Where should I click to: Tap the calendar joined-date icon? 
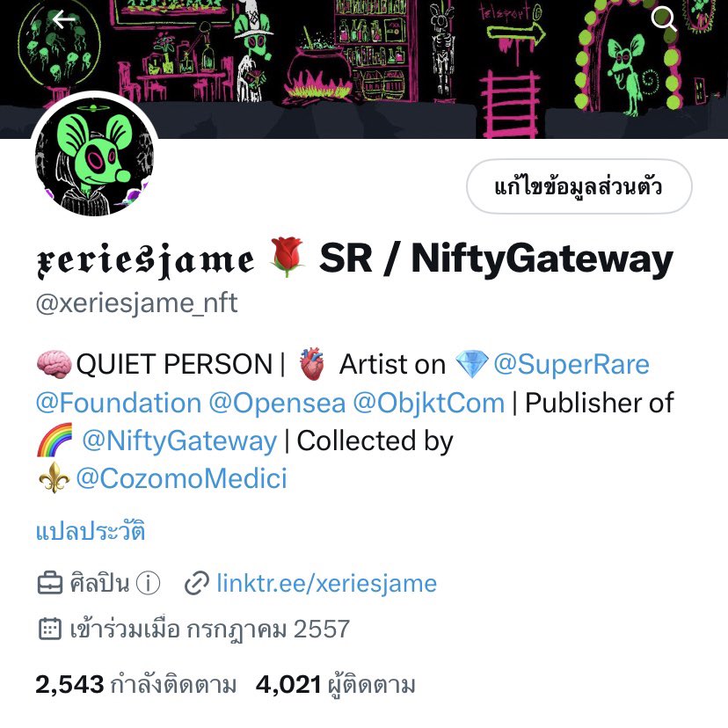click(x=50, y=630)
